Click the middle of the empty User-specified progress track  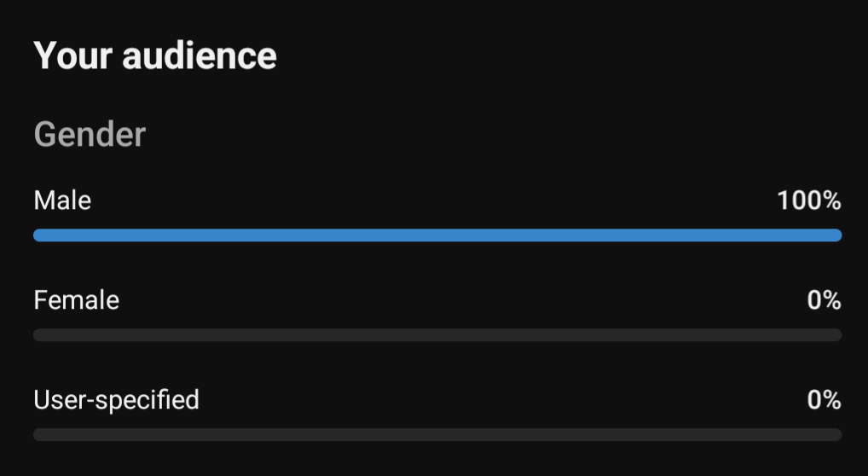coord(437,434)
